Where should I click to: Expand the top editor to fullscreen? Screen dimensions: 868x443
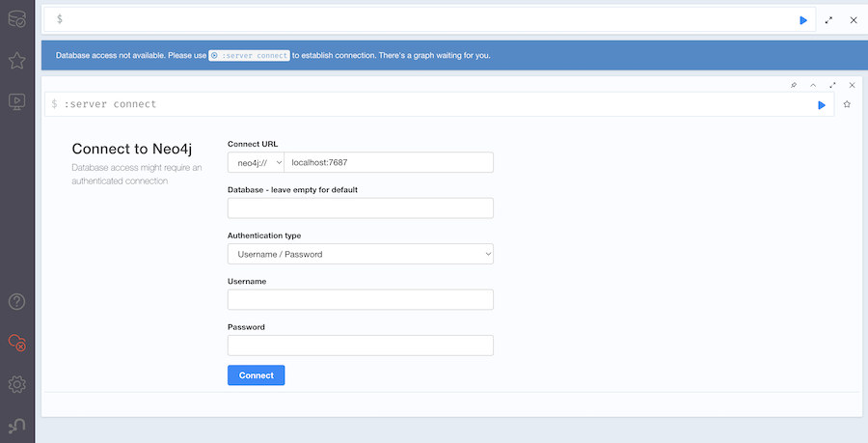click(x=828, y=20)
